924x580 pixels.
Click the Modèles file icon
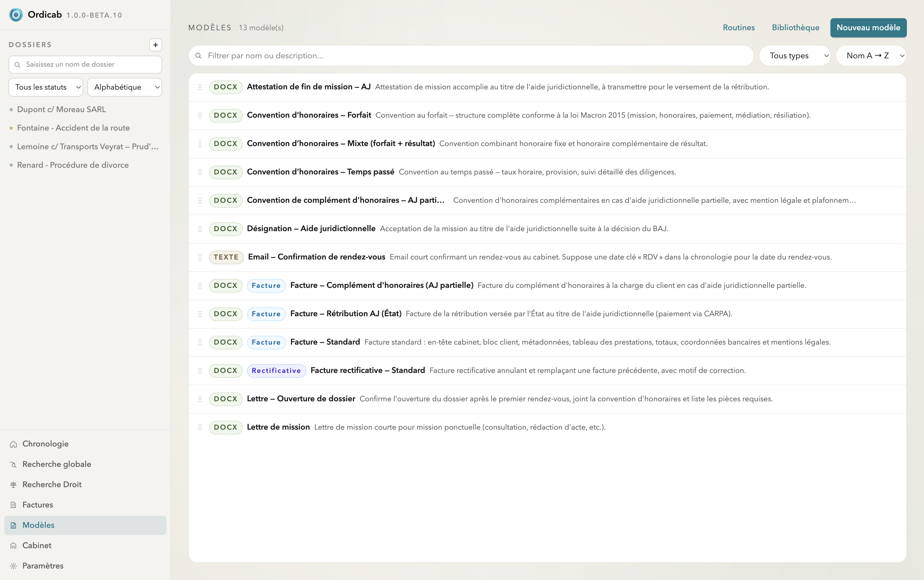point(13,525)
